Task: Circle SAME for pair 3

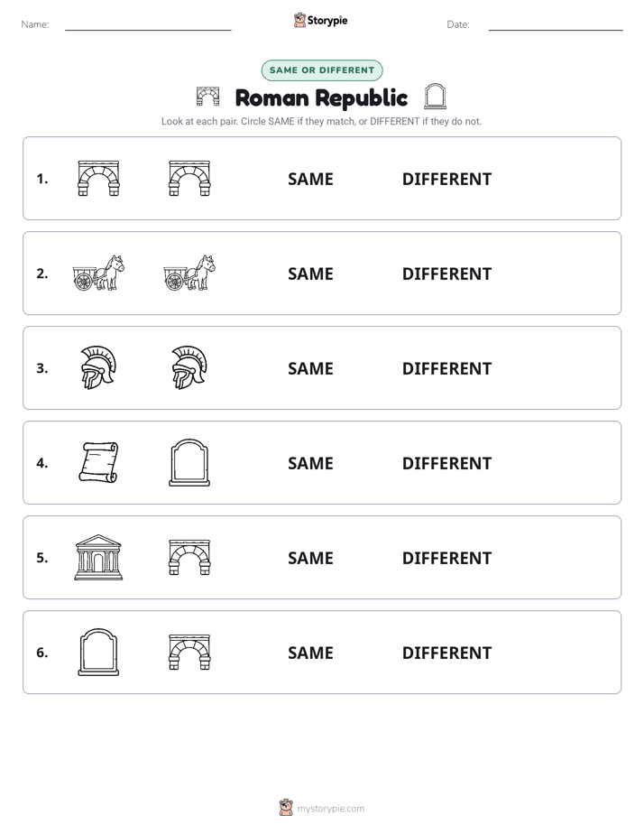Action: [310, 368]
